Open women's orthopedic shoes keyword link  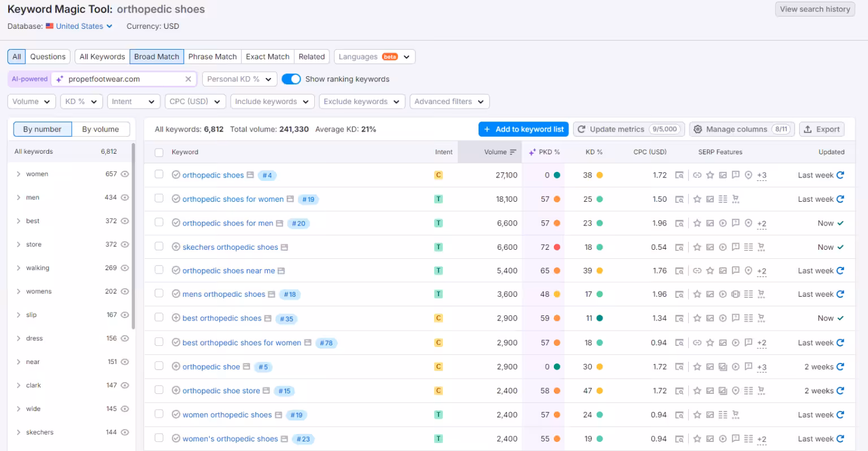pyautogui.click(x=230, y=439)
